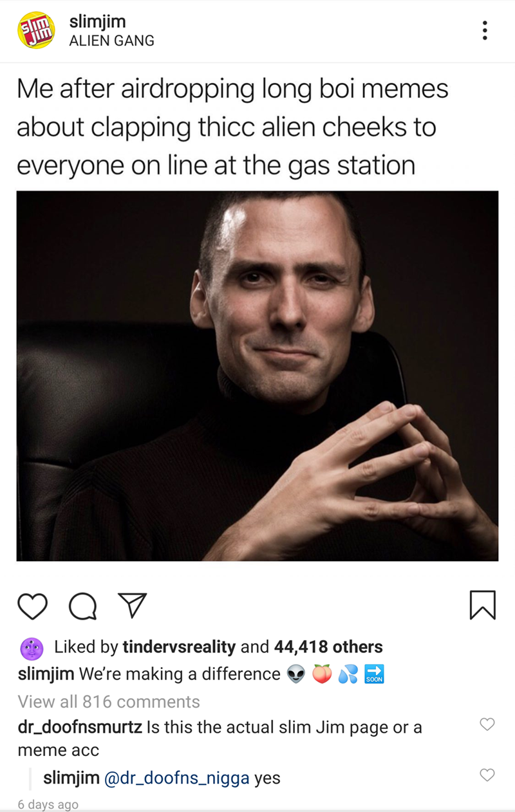The height and width of the screenshot is (812, 515).
Task: Tap the 6 days ago timestamp
Action: click(x=48, y=804)
